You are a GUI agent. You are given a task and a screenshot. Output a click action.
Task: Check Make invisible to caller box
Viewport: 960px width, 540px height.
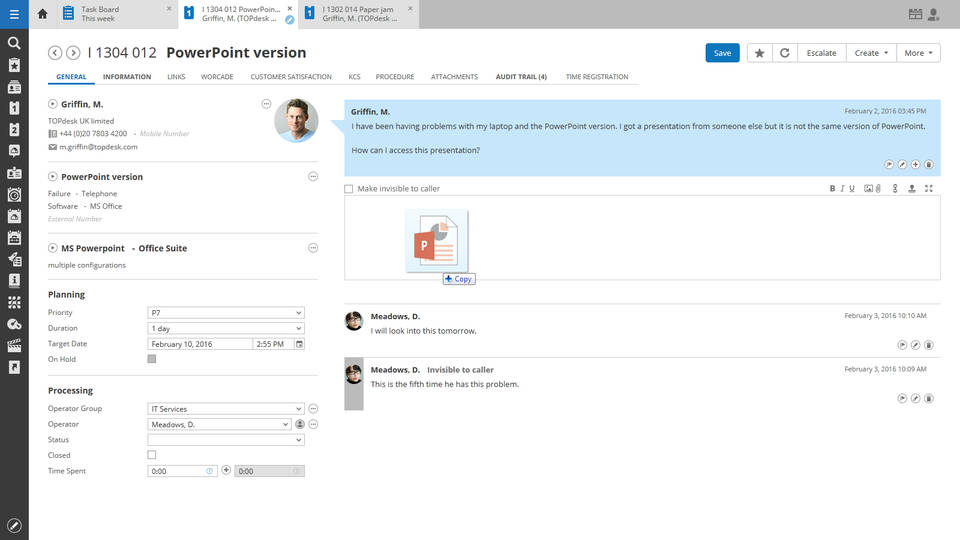tap(349, 188)
